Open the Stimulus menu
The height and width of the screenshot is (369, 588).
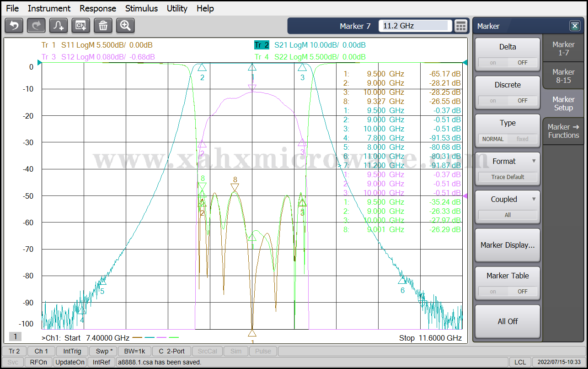(141, 8)
